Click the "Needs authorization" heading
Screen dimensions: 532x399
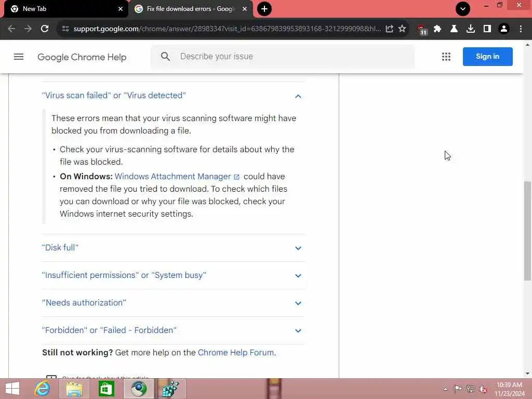[84, 303]
